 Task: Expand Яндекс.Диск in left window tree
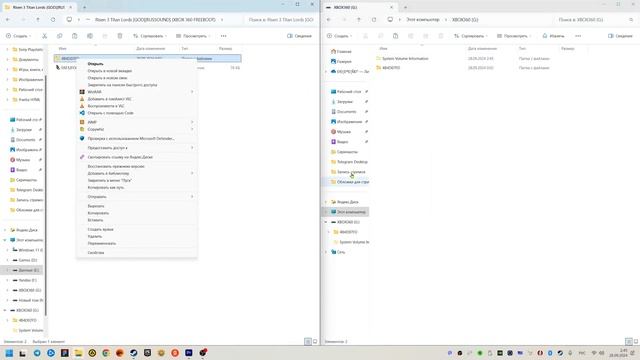tap(5, 230)
